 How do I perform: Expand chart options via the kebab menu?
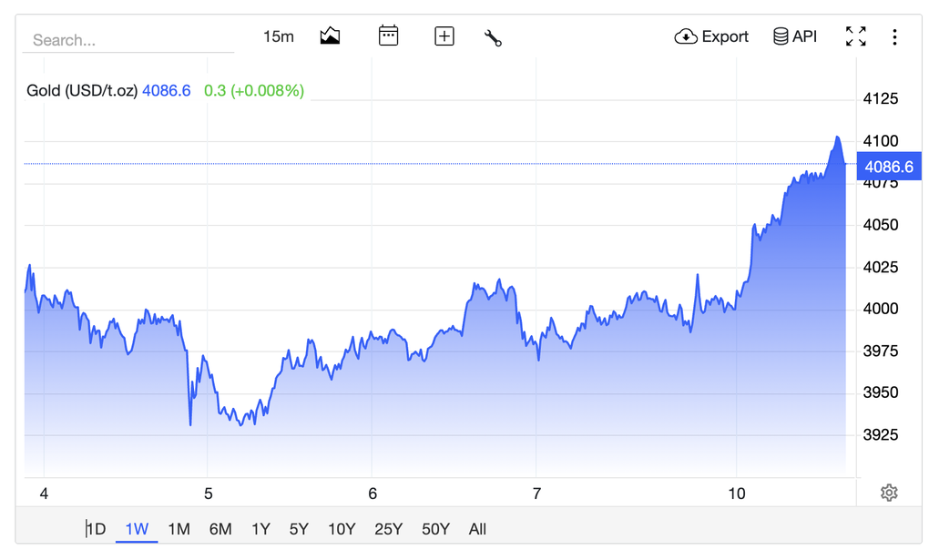point(895,36)
